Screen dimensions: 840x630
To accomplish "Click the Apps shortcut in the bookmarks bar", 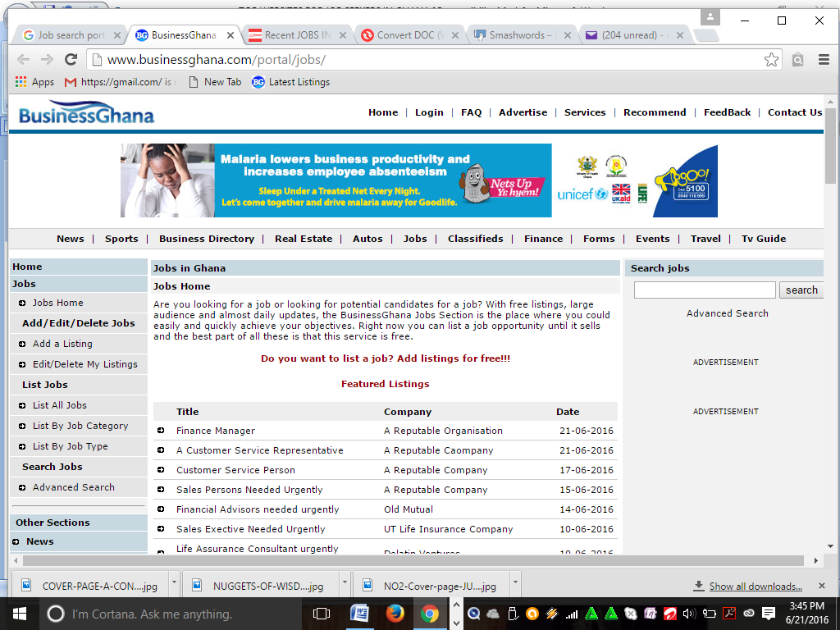I will pyautogui.click(x=34, y=82).
